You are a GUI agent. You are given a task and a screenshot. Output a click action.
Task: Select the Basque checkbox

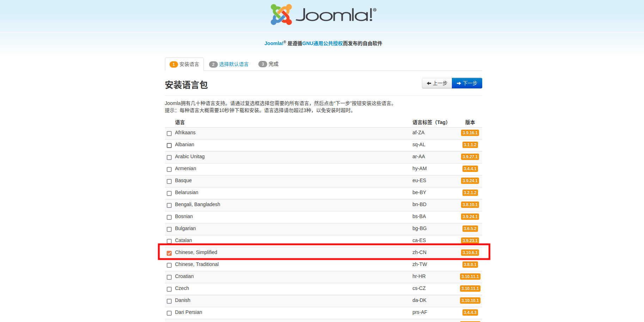[x=169, y=181]
